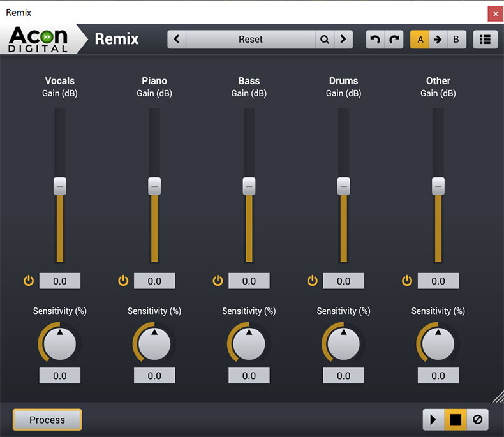
Task: Open the Reset preset selector
Action: point(250,39)
